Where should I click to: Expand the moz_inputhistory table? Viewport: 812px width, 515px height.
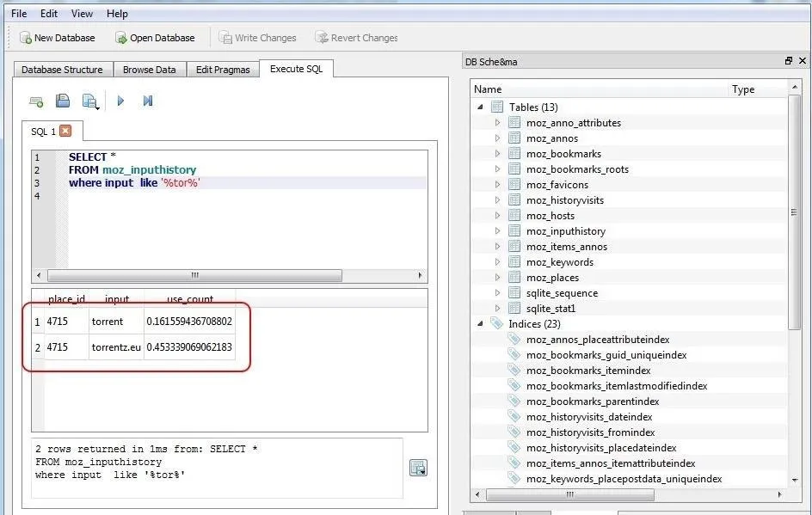498,230
